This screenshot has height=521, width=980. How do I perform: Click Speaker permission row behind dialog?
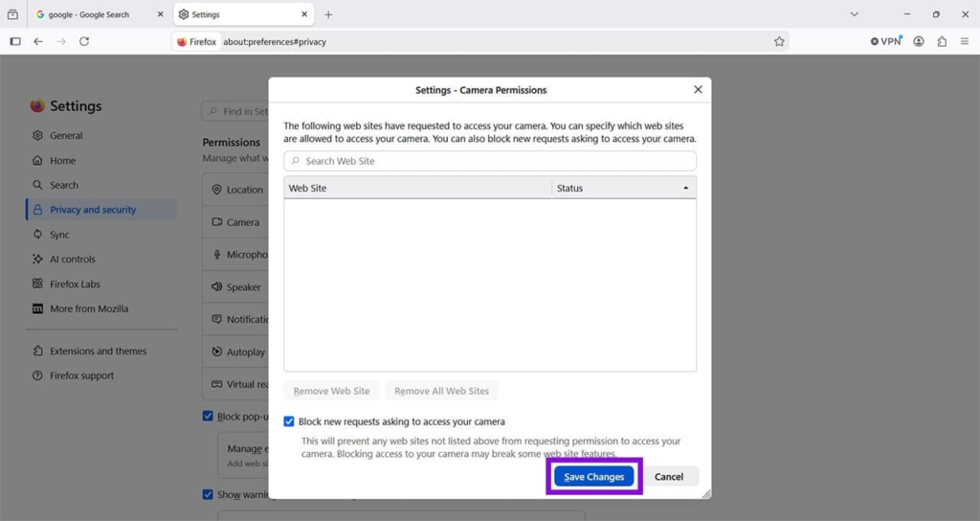[236, 287]
